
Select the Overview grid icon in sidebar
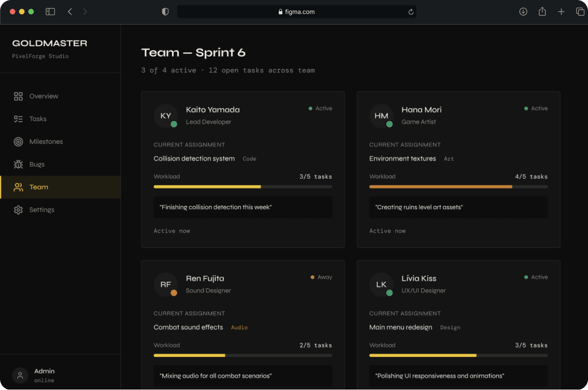[19, 96]
